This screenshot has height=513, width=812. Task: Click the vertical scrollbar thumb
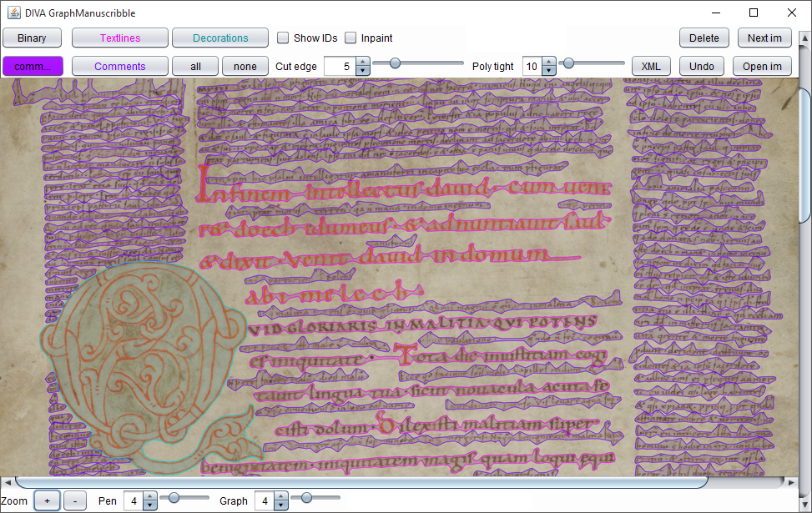(806, 155)
